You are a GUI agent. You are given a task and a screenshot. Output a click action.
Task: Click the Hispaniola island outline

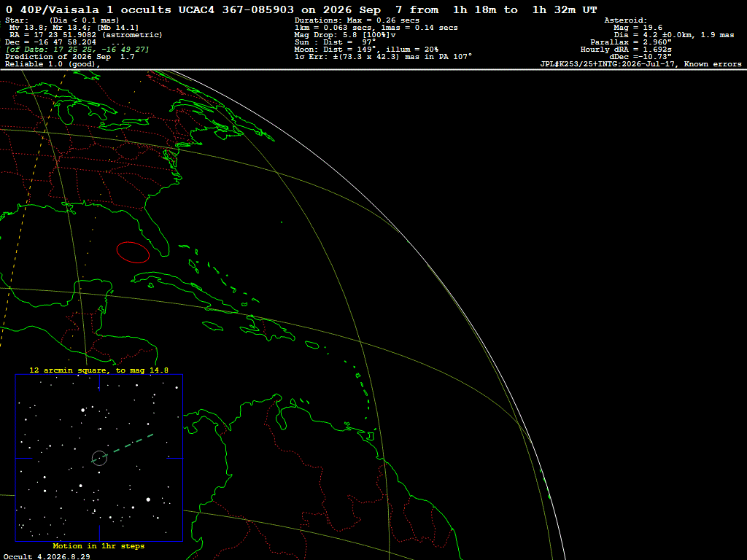(x=268, y=329)
